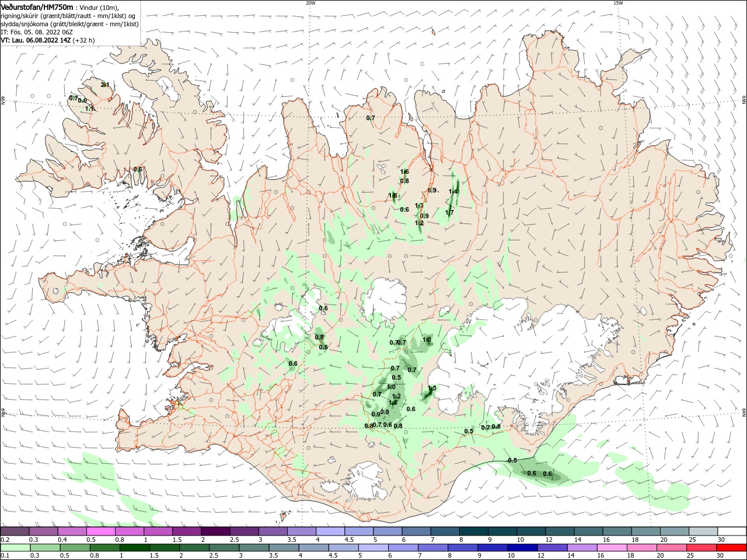
Task: Click the dark green rain swatch starting at 1
Action: (x=134, y=547)
